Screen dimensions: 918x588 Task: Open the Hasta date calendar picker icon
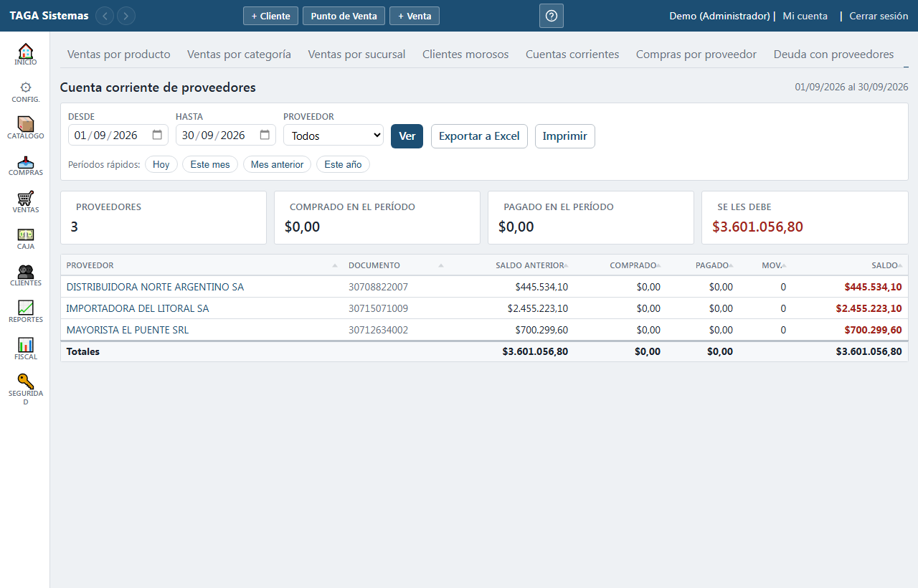pos(265,135)
